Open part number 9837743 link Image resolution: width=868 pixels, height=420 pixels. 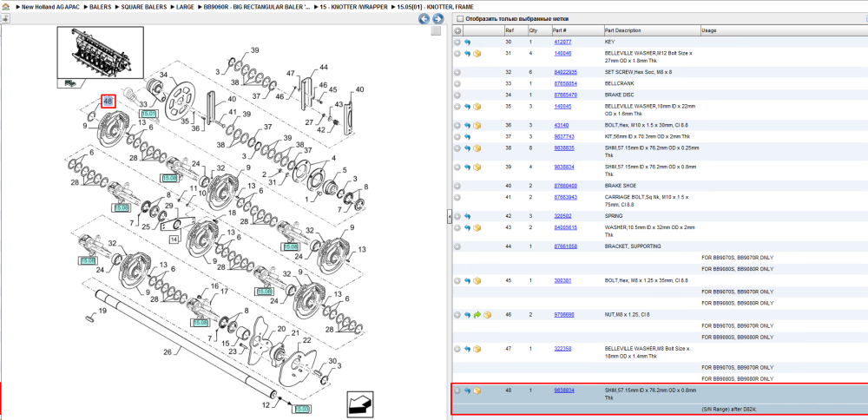click(x=564, y=137)
